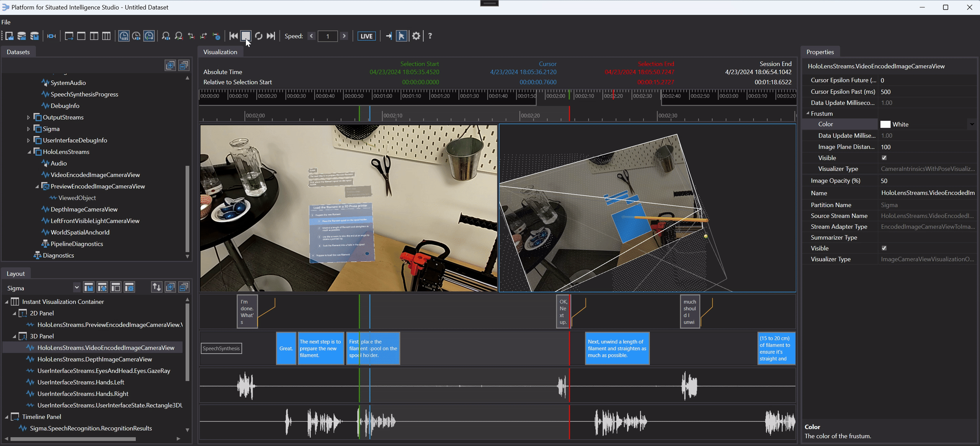The image size is (980, 446).
Task: Click the move-to-selection-start arrow icon
Action: (191, 36)
